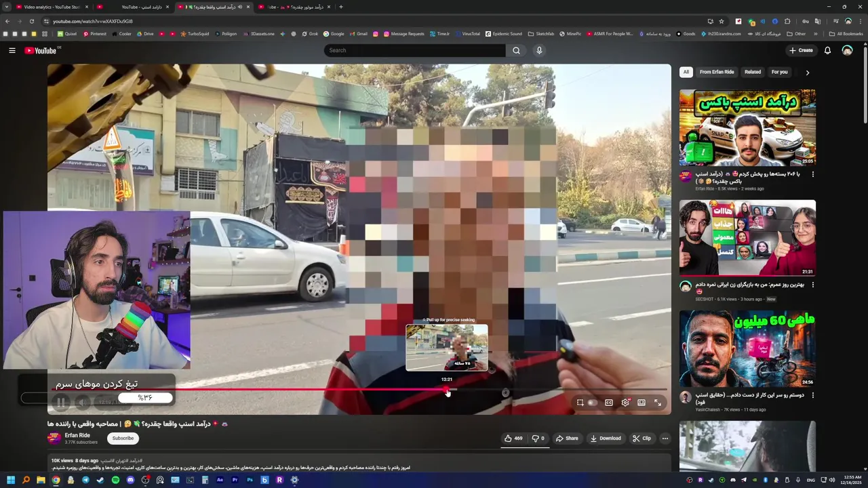Open the Windows Start menu
The width and height of the screenshot is (868, 488).
(11, 480)
